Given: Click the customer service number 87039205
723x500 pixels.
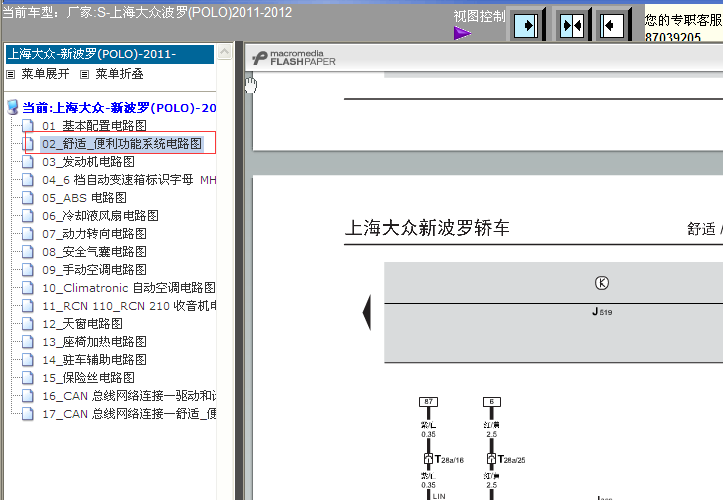Looking at the screenshot, I should (x=673, y=36).
